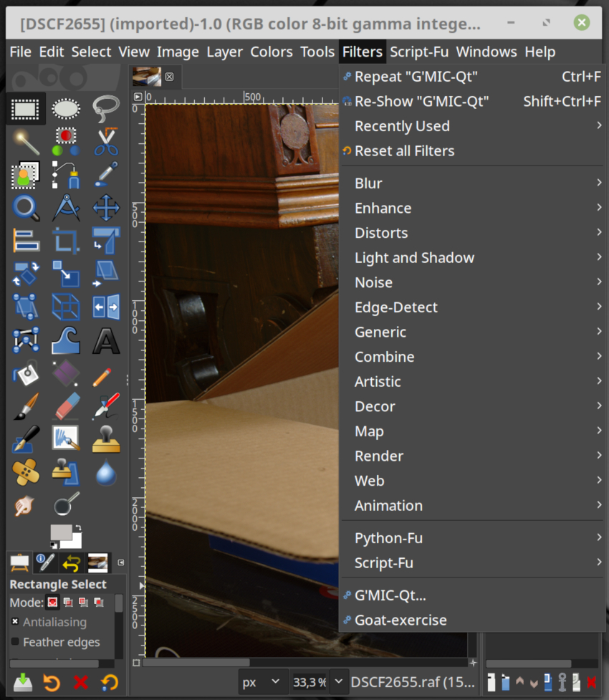
Task: Enable the Feather edges checkbox
Action: [15, 642]
